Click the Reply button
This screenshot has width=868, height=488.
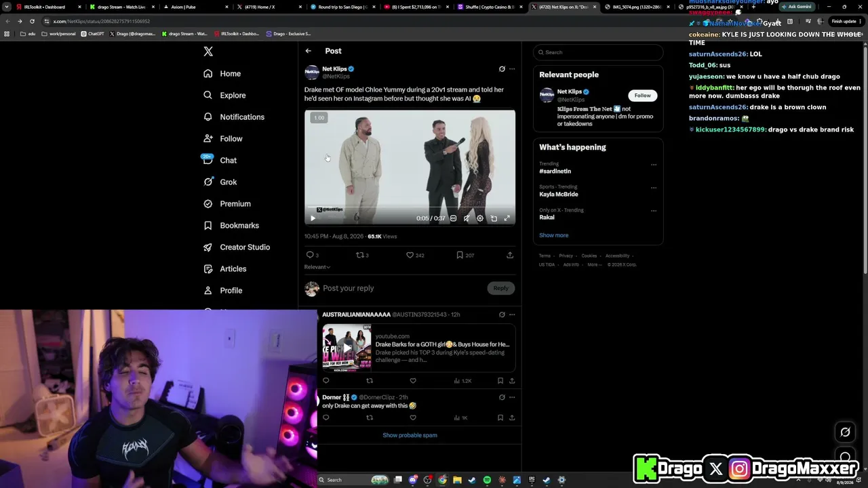point(500,288)
